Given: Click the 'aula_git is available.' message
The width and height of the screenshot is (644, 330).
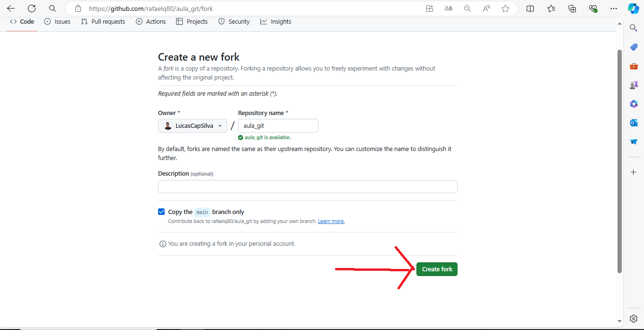Looking at the screenshot, I should pyautogui.click(x=267, y=137).
